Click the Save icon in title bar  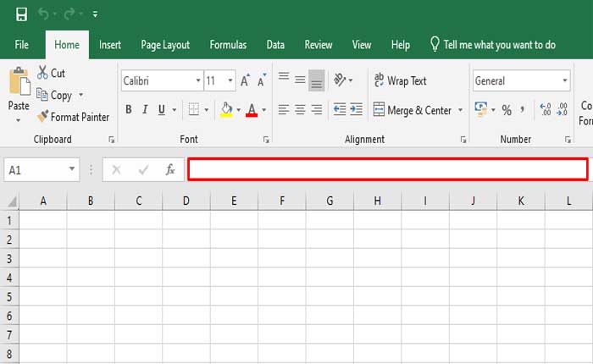pyautogui.click(x=21, y=14)
